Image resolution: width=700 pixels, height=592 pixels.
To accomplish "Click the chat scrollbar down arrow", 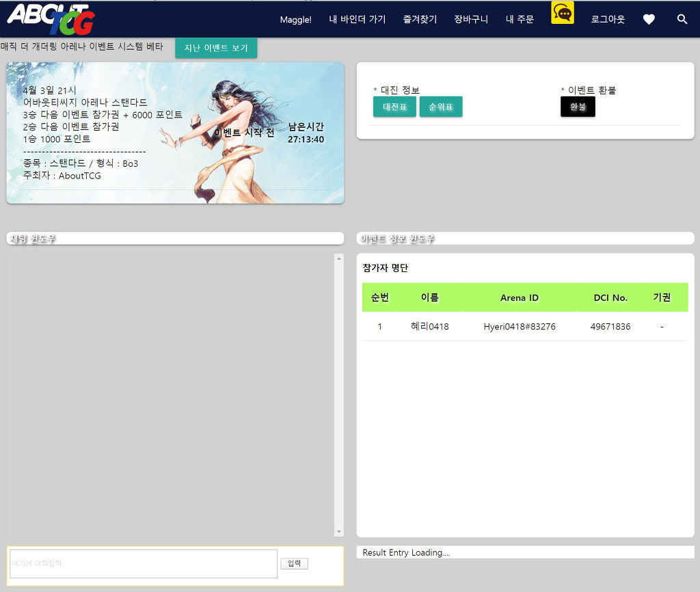I will pyautogui.click(x=339, y=532).
